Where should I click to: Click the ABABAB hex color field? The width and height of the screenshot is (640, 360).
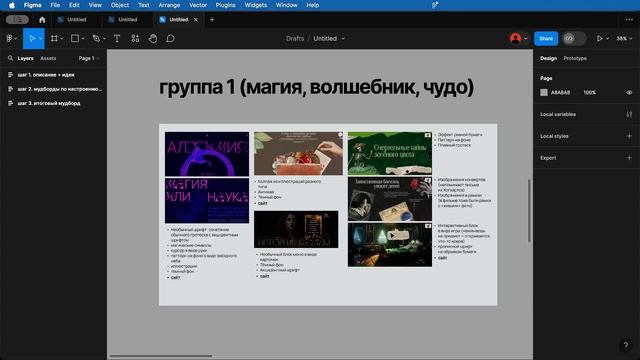(560, 93)
